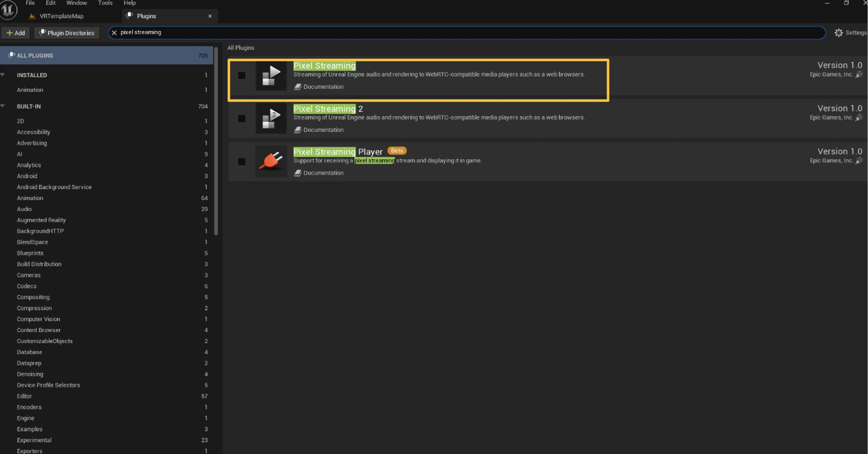Click the Pixel Streaming Player plugin title
Screen dimensions: 868x454
(338, 152)
